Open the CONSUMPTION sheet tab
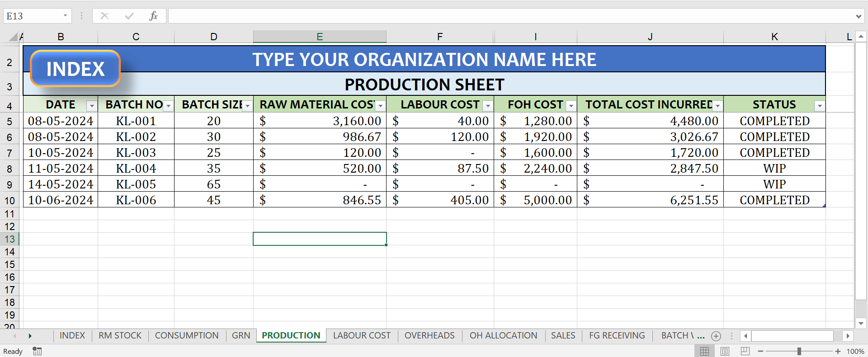This screenshot has height=357, width=868. click(x=187, y=336)
